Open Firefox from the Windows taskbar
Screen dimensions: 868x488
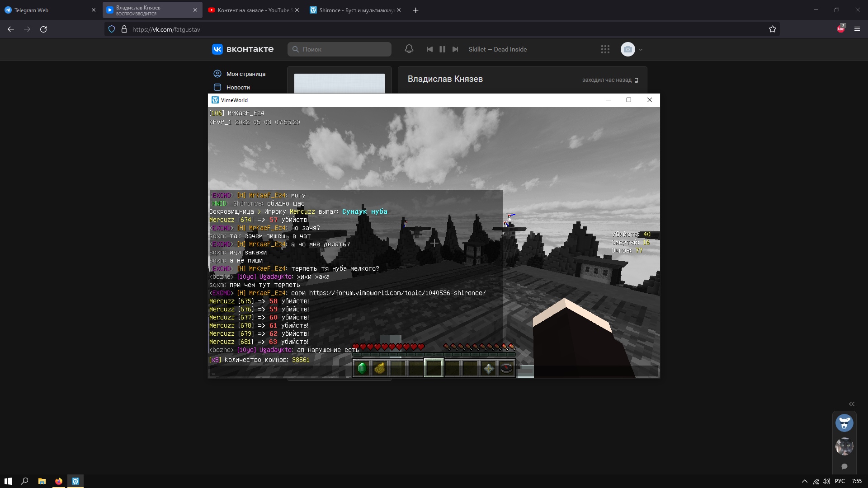58,481
